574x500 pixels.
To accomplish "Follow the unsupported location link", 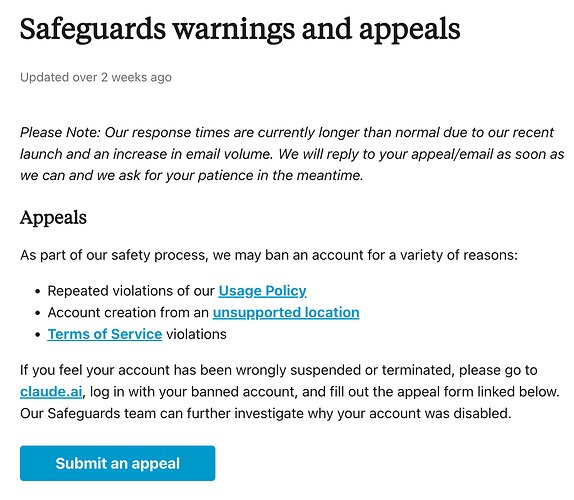I will pyautogui.click(x=286, y=313).
